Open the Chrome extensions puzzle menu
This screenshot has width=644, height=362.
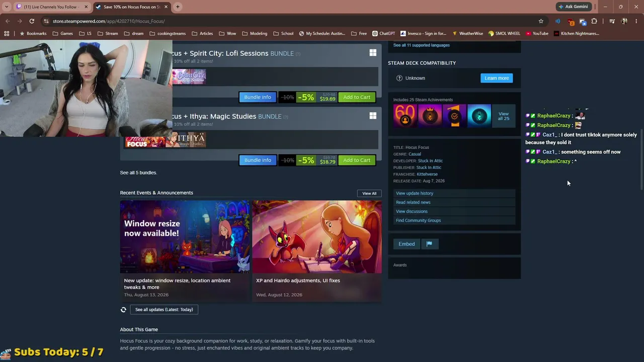pyautogui.click(x=594, y=21)
